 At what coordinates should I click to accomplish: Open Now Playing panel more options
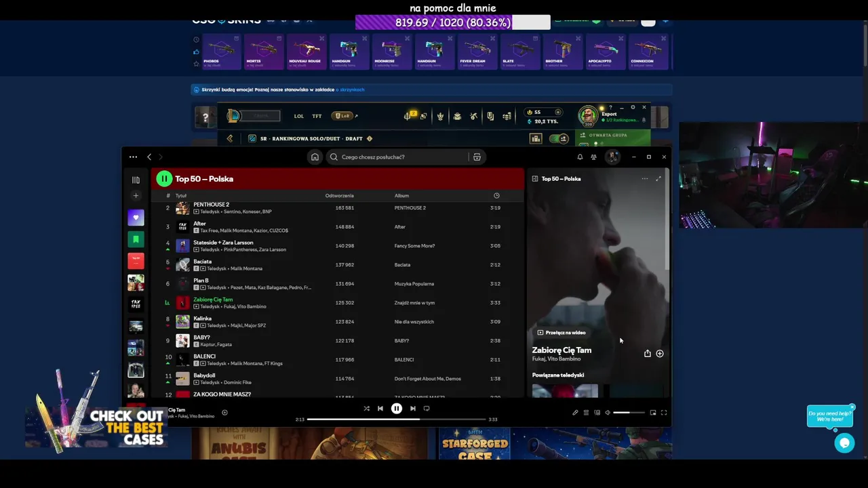645,179
